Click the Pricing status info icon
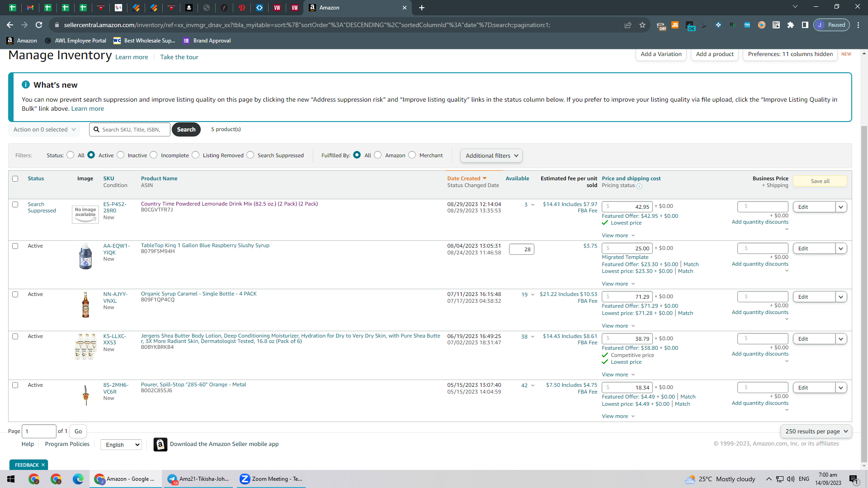 click(639, 186)
